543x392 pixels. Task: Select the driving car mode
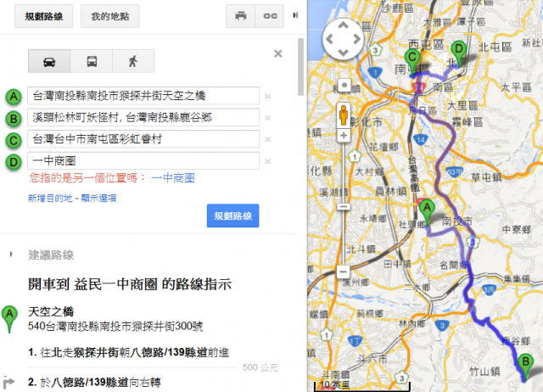click(x=49, y=61)
